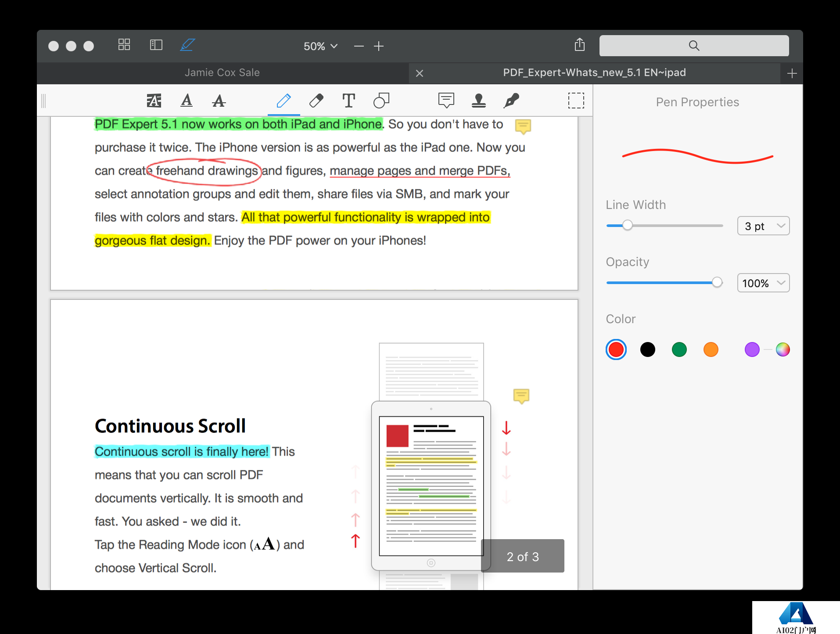Select the Text box tool
840x634 pixels.
[349, 101]
